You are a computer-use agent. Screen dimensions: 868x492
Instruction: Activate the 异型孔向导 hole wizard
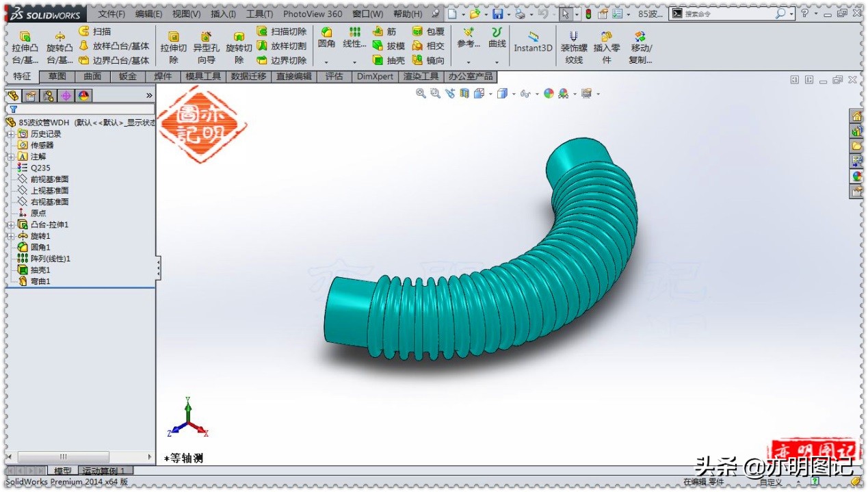coord(205,43)
